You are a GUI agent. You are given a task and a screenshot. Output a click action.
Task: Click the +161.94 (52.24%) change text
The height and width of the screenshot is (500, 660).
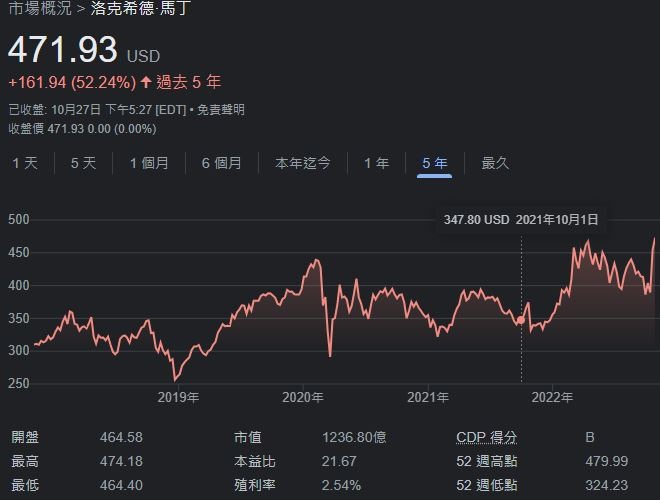72,82
